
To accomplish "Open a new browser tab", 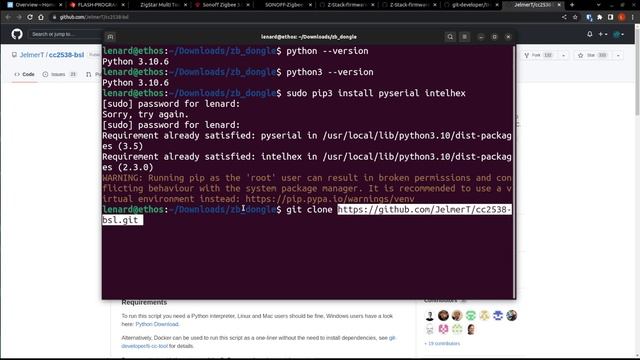I will coord(572,5).
